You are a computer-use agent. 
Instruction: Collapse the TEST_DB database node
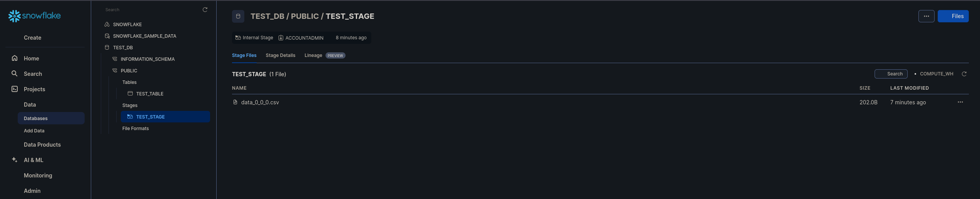click(x=123, y=48)
